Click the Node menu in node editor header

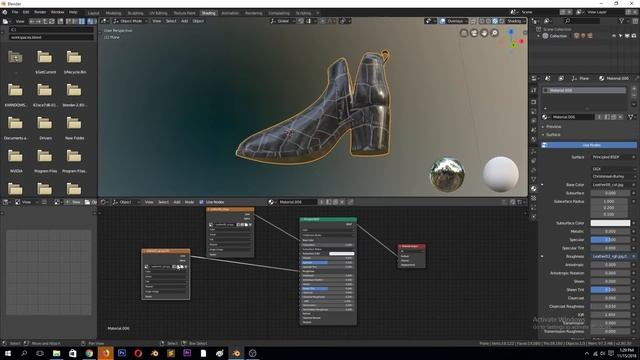click(189, 202)
